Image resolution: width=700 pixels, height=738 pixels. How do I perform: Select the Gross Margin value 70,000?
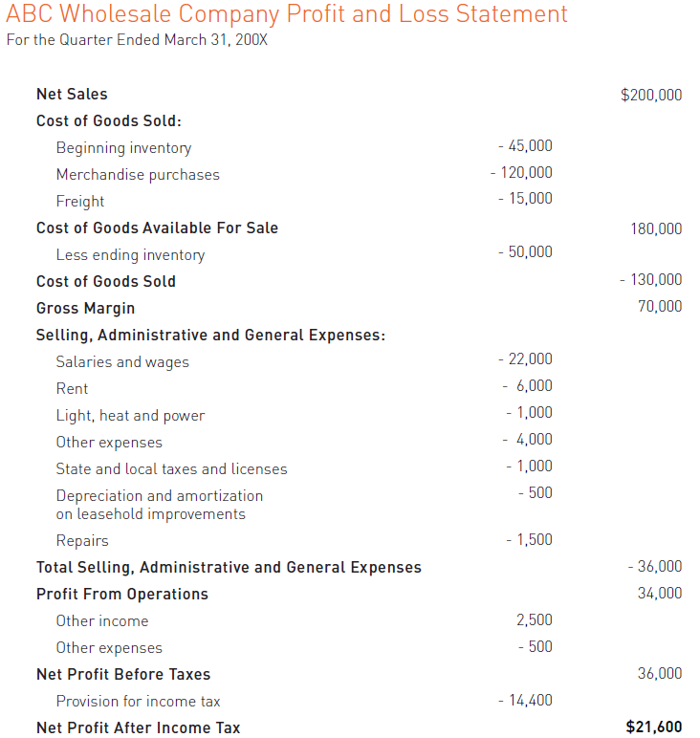pos(660,307)
